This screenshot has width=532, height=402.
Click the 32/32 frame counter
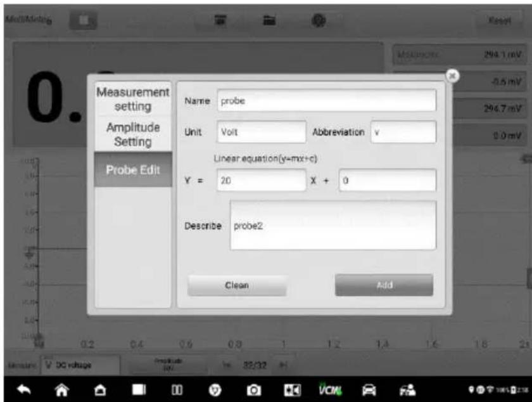255,365
